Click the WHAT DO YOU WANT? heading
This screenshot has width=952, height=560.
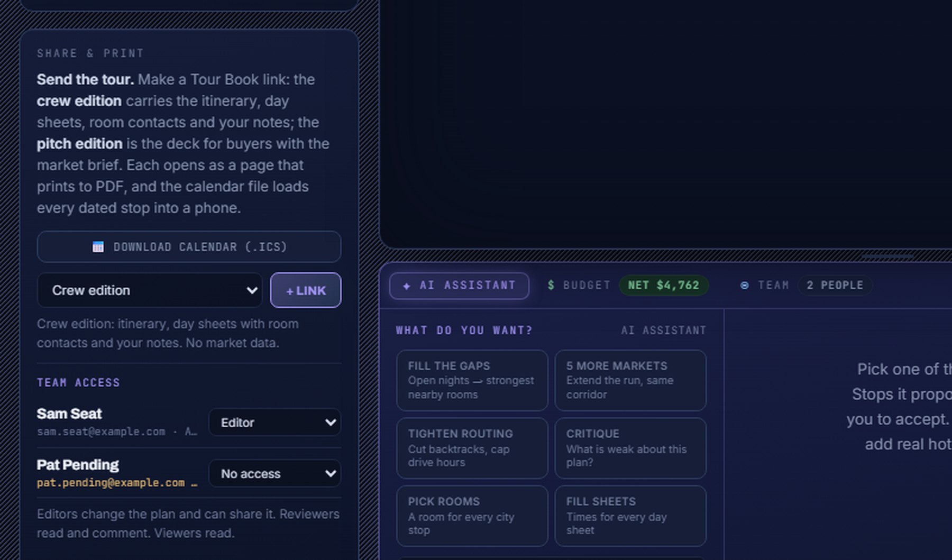[464, 331]
